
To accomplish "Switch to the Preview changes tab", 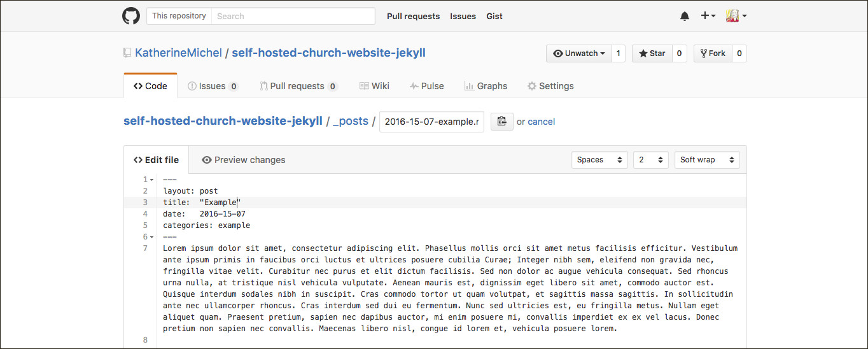I will click(243, 160).
